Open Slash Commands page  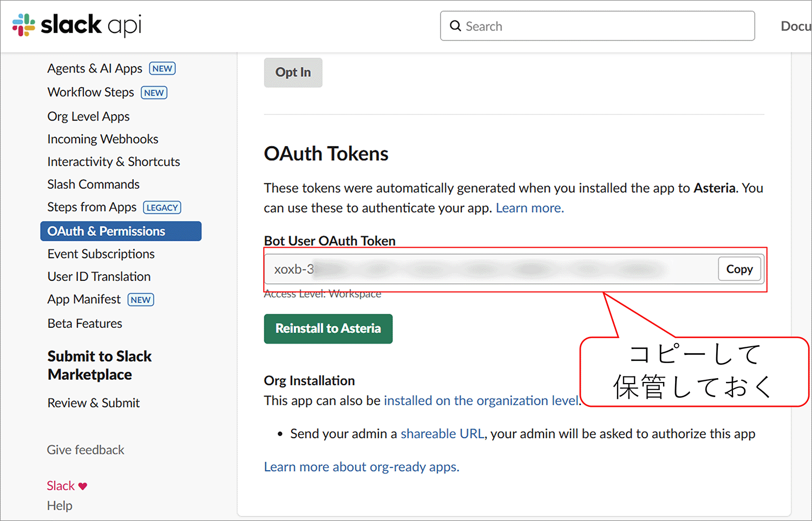(x=93, y=184)
